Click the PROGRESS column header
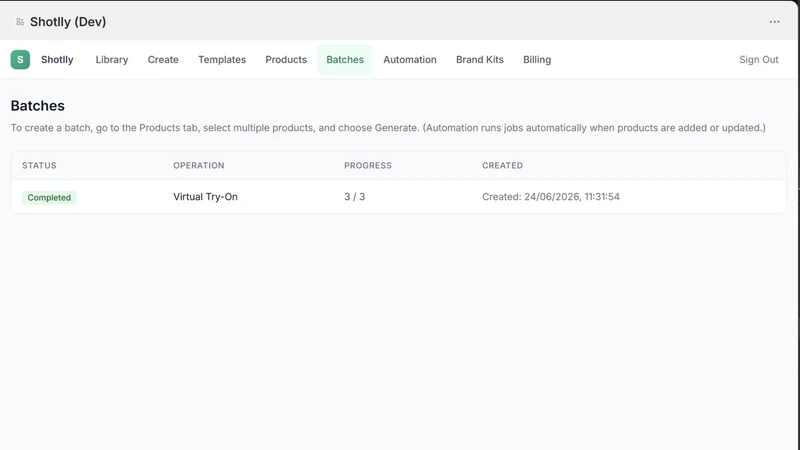The height and width of the screenshot is (450, 800). pos(368,165)
